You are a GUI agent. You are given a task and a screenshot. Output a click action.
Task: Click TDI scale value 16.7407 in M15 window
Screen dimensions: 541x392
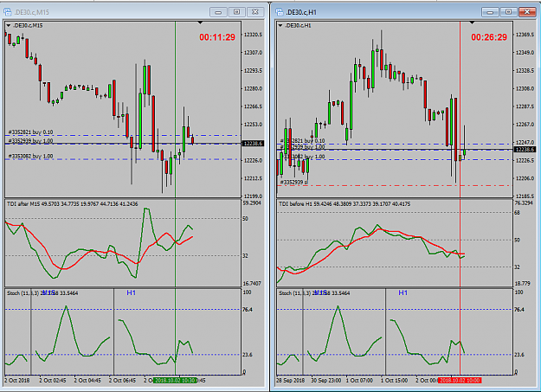pyautogui.click(x=252, y=284)
